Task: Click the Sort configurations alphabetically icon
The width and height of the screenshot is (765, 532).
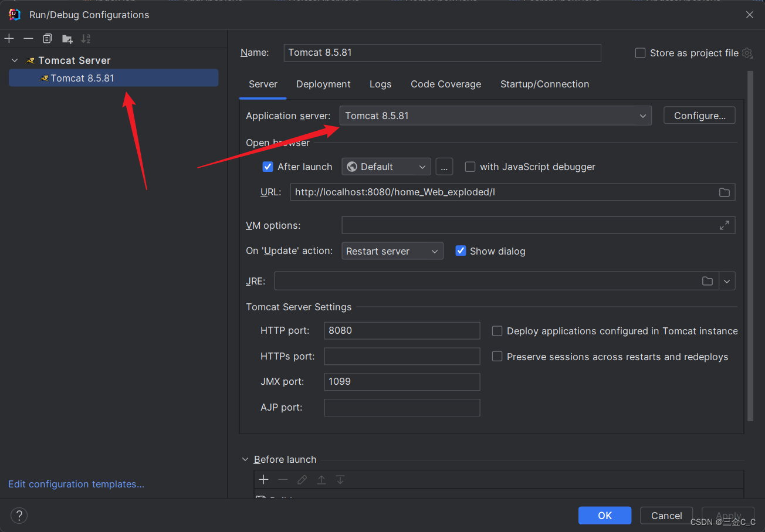Action: (86, 39)
